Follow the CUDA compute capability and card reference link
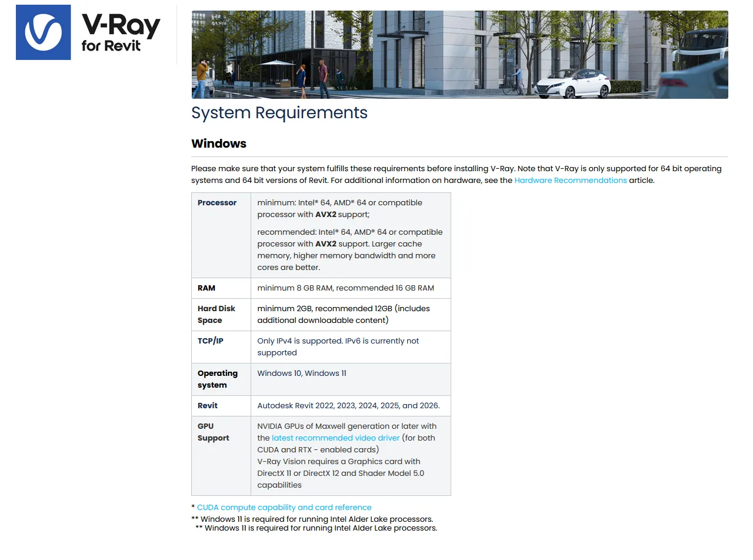Screen dimensions: 753x560 point(284,507)
